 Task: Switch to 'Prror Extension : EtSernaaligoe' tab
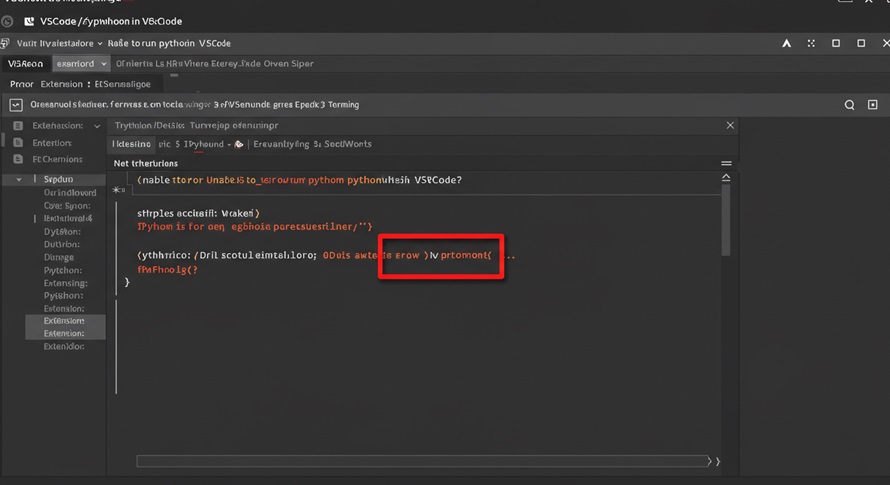point(80,84)
